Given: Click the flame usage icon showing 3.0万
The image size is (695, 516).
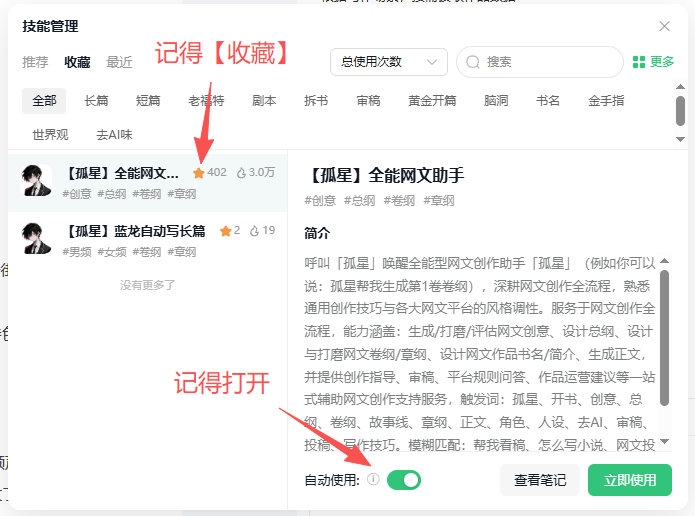Looking at the screenshot, I should (x=241, y=172).
